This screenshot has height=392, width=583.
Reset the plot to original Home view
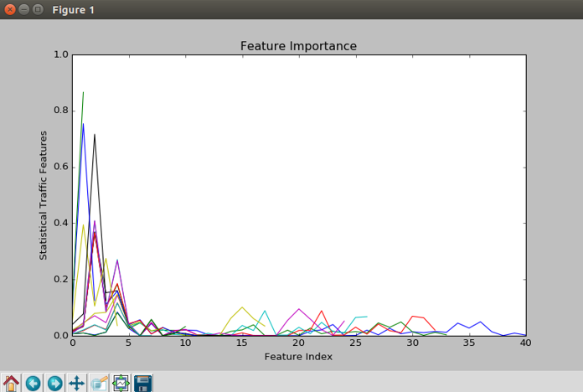pyautogui.click(x=11, y=383)
